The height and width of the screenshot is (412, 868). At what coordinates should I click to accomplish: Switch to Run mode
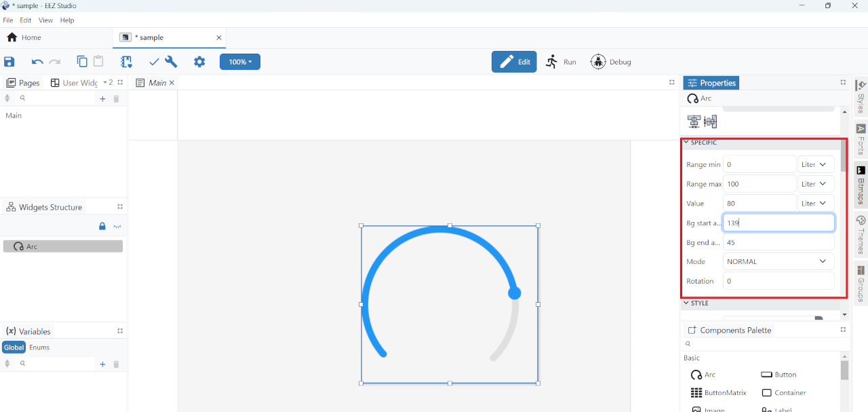pyautogui.click(x=561, y=62)
